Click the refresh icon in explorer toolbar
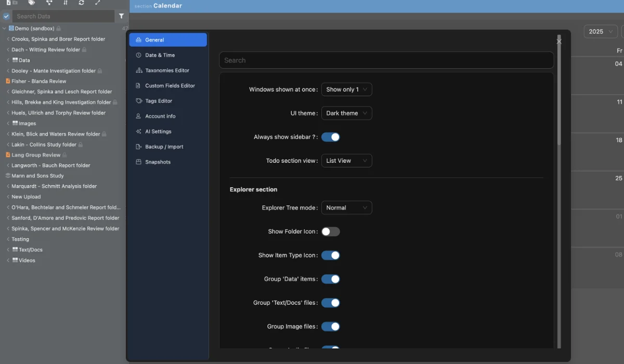The height and width of the screenshot is (364, 624). coord(82,3)
